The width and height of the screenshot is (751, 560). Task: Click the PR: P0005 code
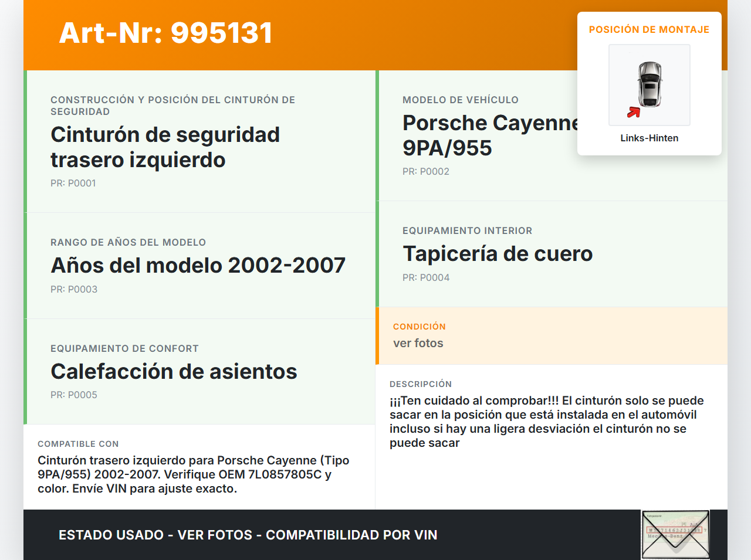(74, 395)
